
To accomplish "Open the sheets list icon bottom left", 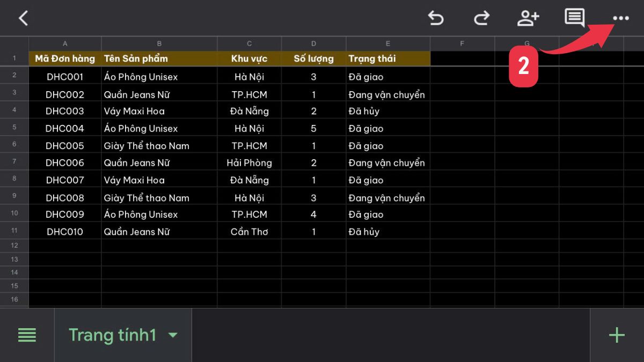I will pyautogui.click(x=27, y=335).
